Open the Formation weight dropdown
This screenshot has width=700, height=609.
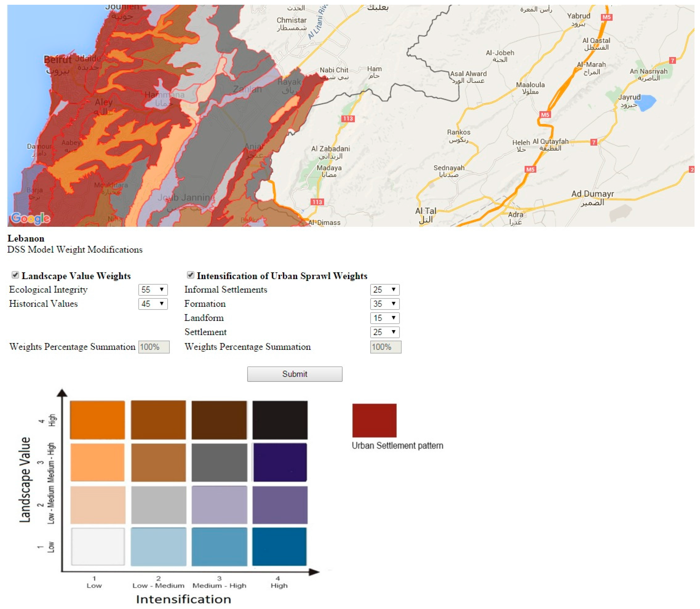(x=384, y=304)
